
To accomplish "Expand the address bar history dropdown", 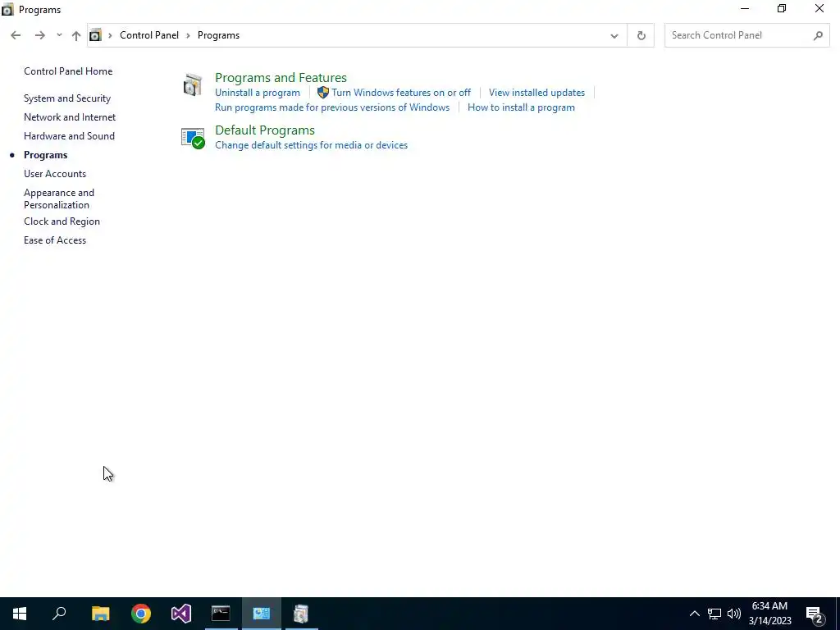I will [x=614, y=36].
